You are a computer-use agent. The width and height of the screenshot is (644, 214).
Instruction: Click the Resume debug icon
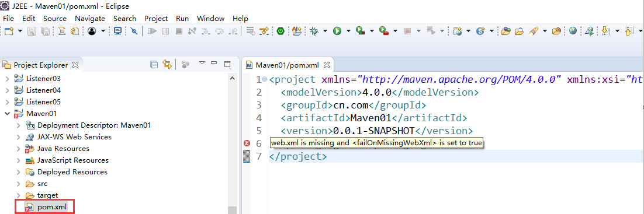153,31
